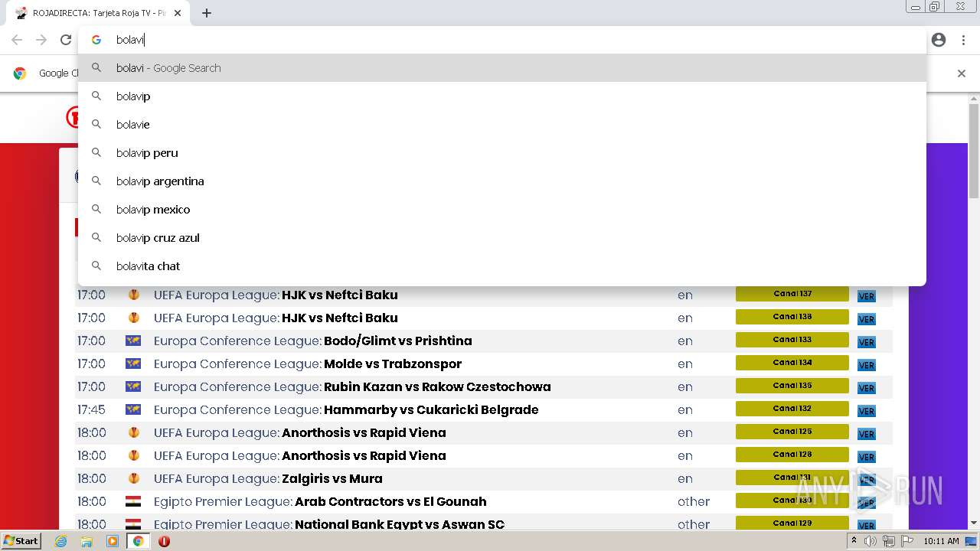The height and width of the screenshot is (551, 980).
Task: Click the network icon in system tray
Action: coord(888,541)
